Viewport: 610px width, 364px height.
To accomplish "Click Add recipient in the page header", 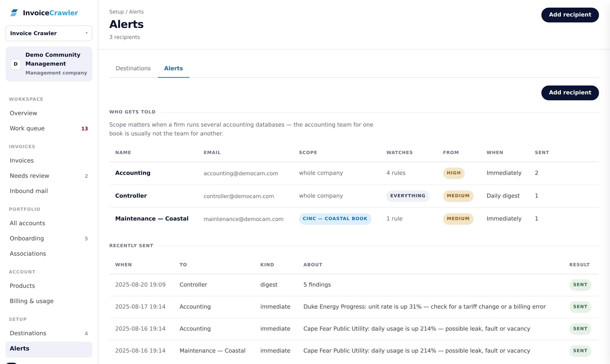I will tap(570, 15).
